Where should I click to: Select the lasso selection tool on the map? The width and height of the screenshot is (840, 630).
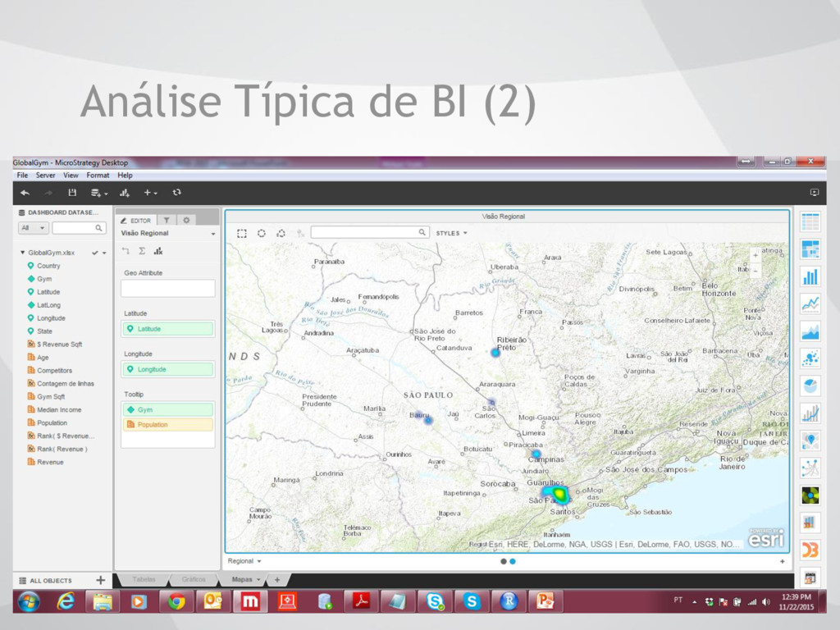coord(281,234)
